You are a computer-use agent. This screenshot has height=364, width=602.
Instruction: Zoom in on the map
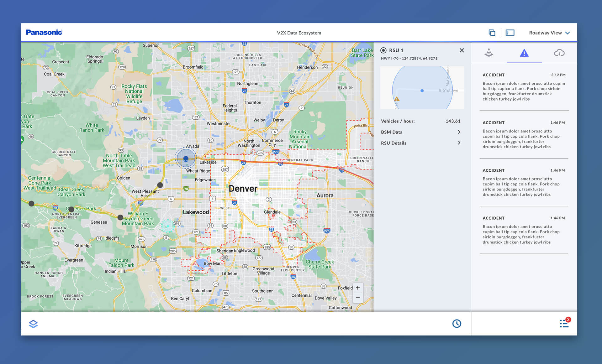click(x=358, y=288)
